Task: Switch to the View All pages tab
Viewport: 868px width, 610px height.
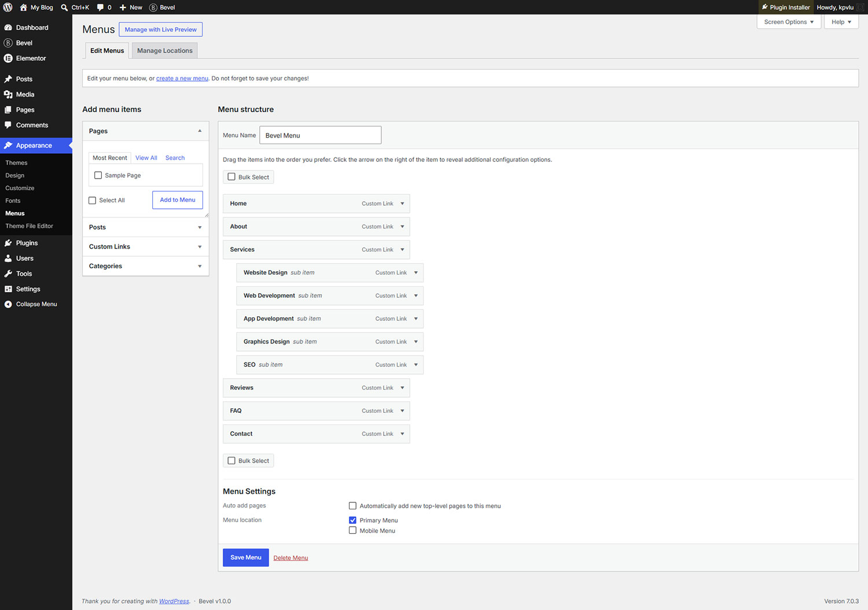Action: [x=146, y=158]
